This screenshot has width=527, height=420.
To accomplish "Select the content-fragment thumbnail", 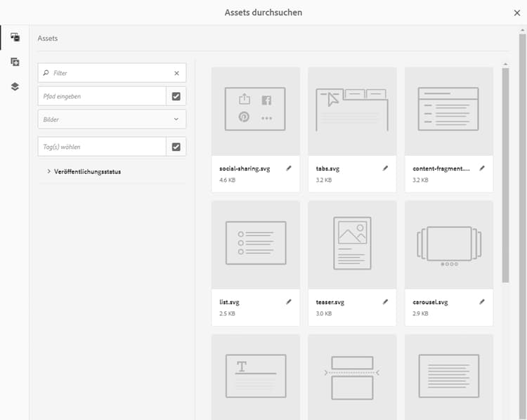I will 449,111.
